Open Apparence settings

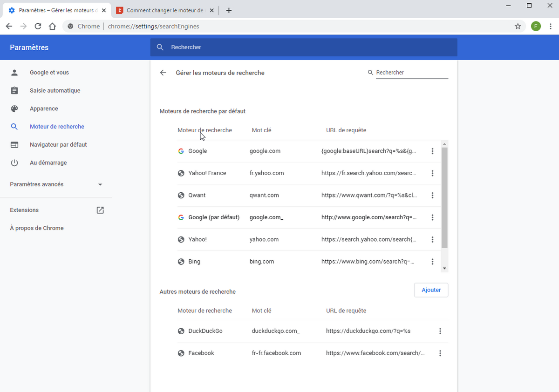click(44, 108)
